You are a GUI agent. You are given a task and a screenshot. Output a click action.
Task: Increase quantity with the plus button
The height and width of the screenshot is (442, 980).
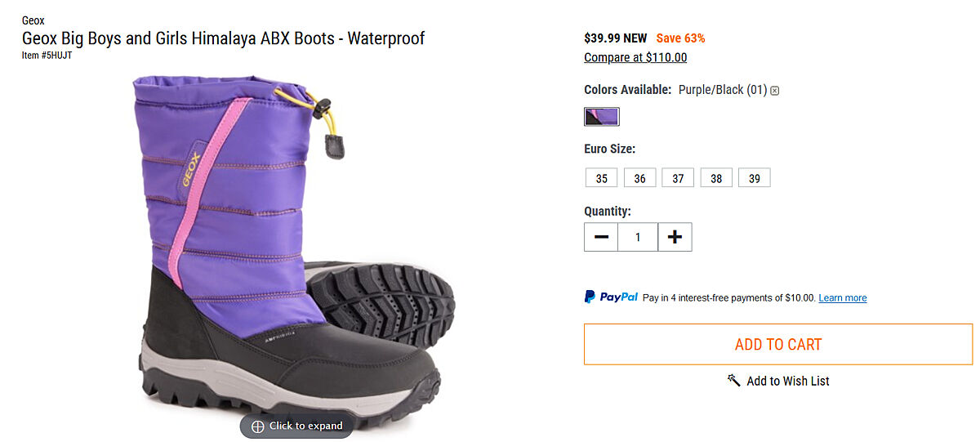click(x=675, y=237)
